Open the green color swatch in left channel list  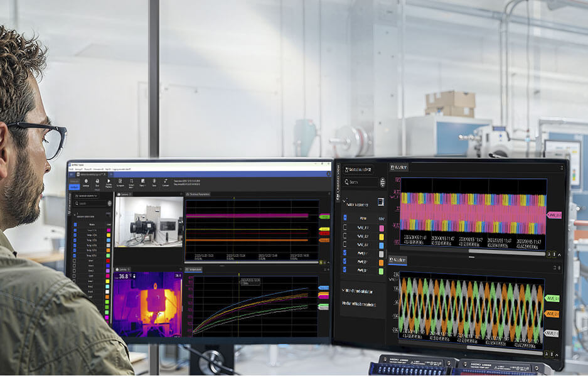(x=109, y=256)
